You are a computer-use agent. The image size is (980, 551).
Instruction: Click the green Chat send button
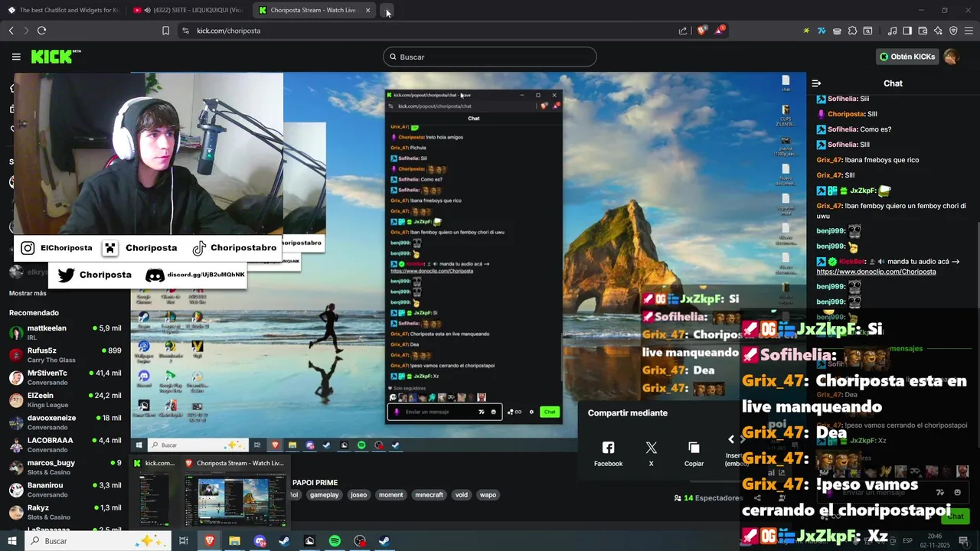click(x=955, y=517)
